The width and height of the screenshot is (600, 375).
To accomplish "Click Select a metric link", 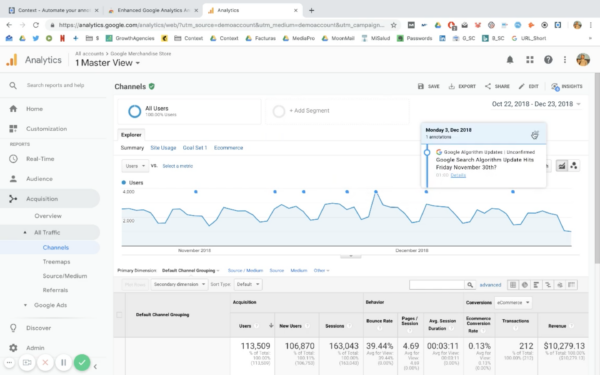I will tap(178, 166).
